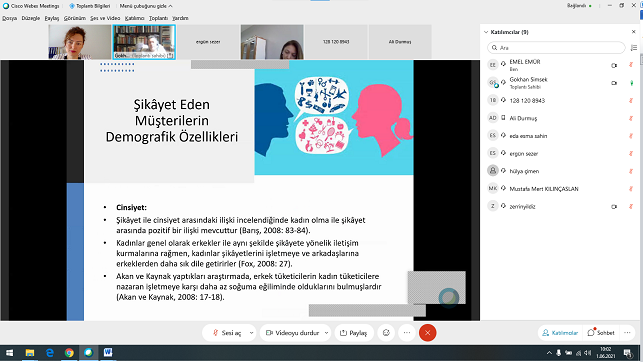End meeting with red X button
The height and width of the screenshot is (362, 643).
(427, 333)
